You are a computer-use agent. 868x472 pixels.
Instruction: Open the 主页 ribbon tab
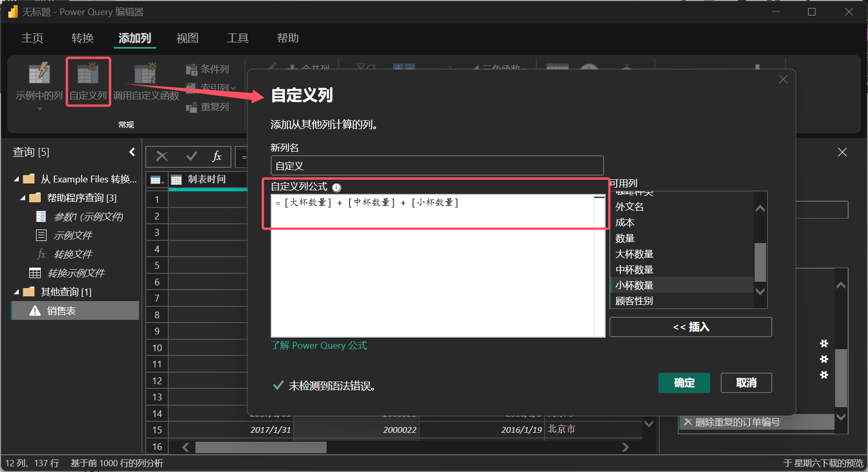coord(32,38)
